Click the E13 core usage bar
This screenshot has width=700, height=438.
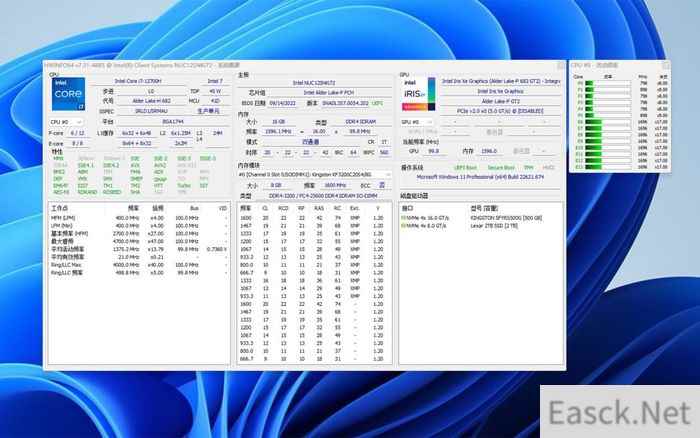pos(608,167)
